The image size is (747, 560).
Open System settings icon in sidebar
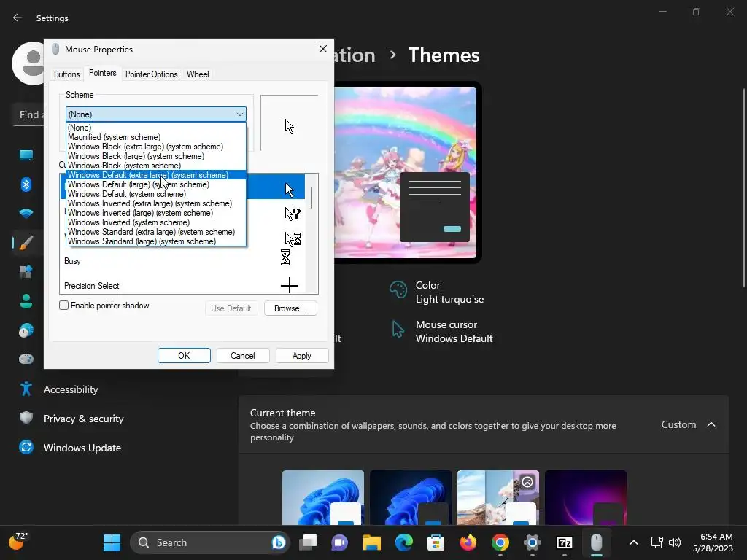click(26, 155)
